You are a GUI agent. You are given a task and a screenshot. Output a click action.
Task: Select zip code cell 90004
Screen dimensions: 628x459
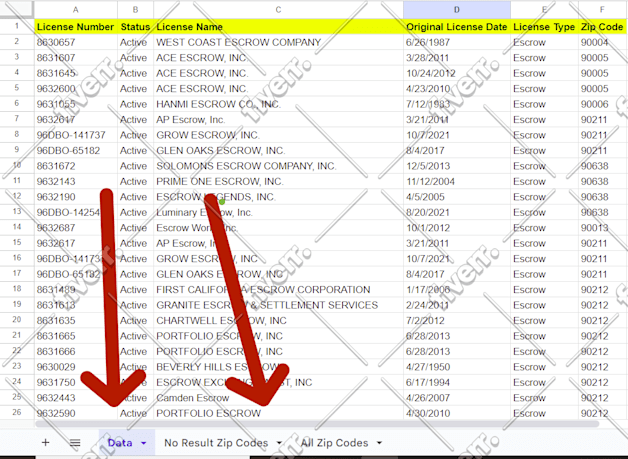coord(602,42)
